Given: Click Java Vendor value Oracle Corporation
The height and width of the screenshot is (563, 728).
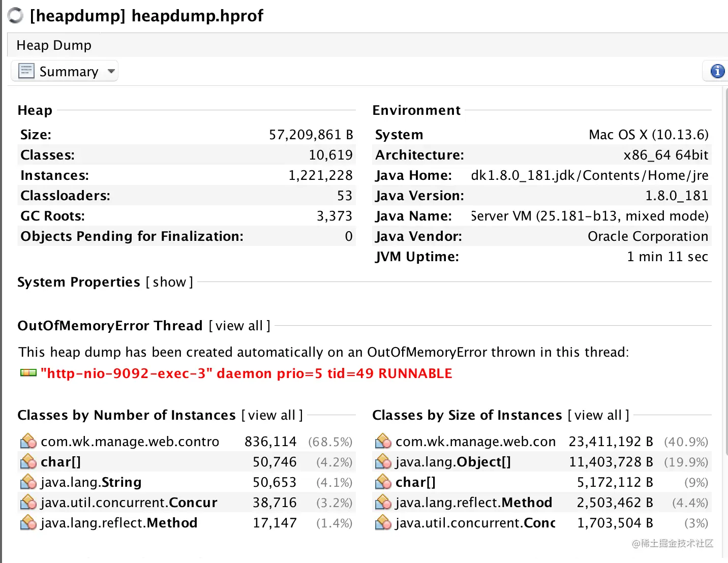Looking at the screenshot, I should click(648, 236).
